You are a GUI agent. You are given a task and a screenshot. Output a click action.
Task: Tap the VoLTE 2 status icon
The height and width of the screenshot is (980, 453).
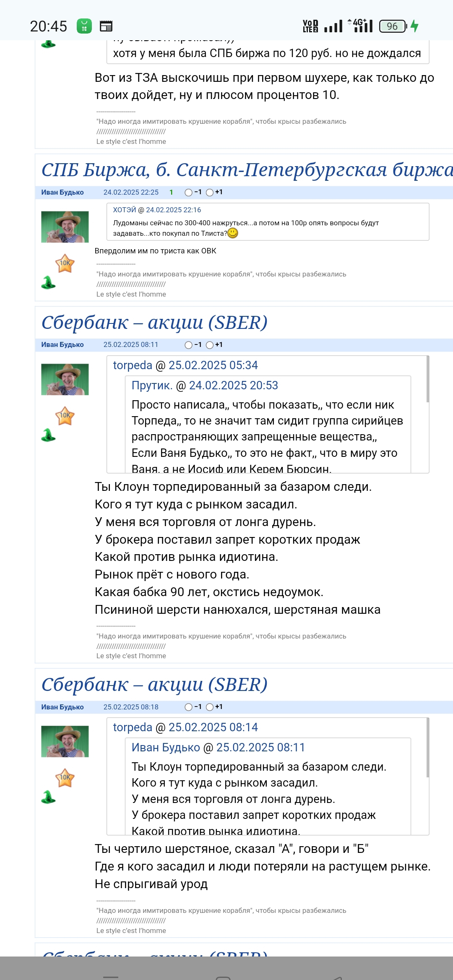pyautogui.click(x=310, y=26)
